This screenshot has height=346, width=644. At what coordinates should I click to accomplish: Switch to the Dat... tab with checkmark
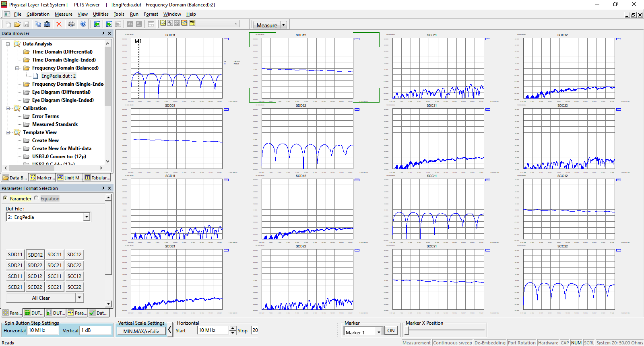[99, 313]
